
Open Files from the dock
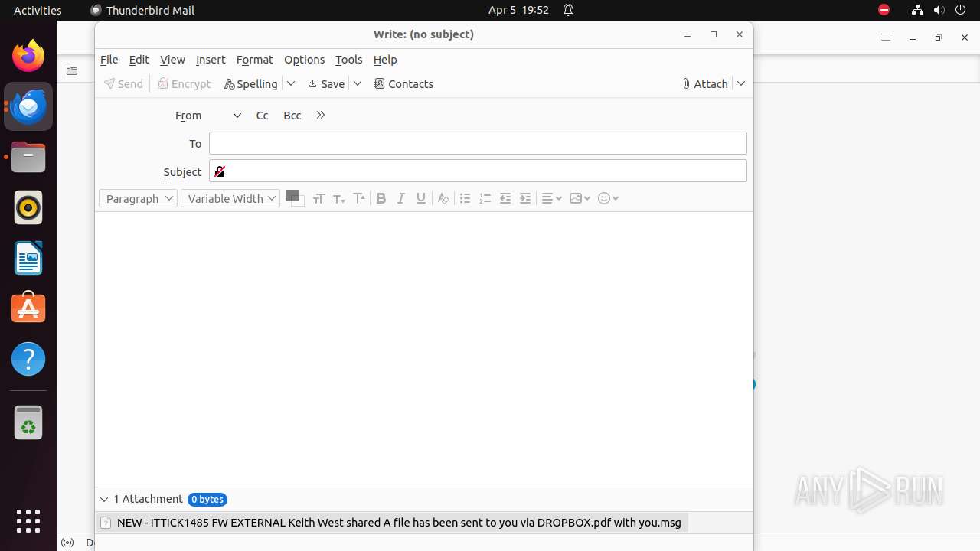tap(28, 157)
